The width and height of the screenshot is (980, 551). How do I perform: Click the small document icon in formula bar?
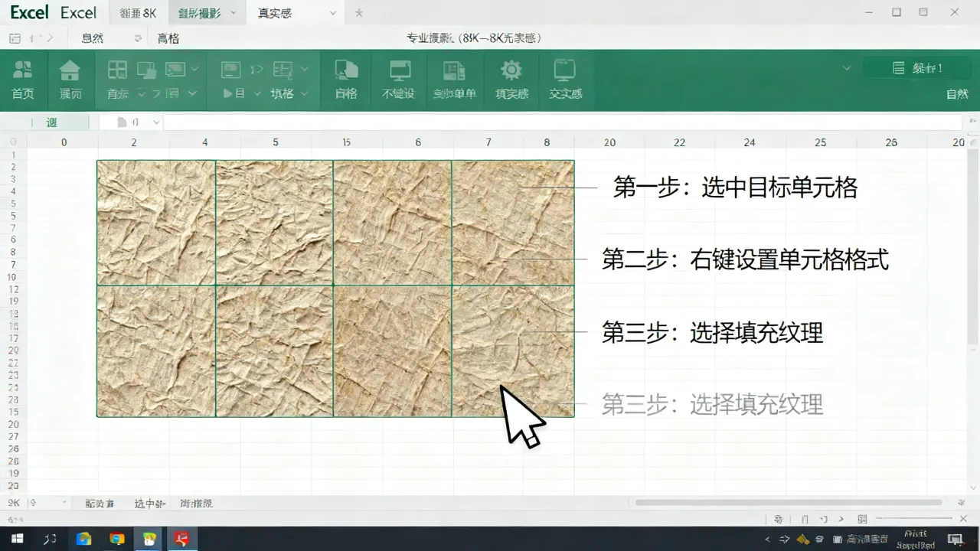(122, 122)
